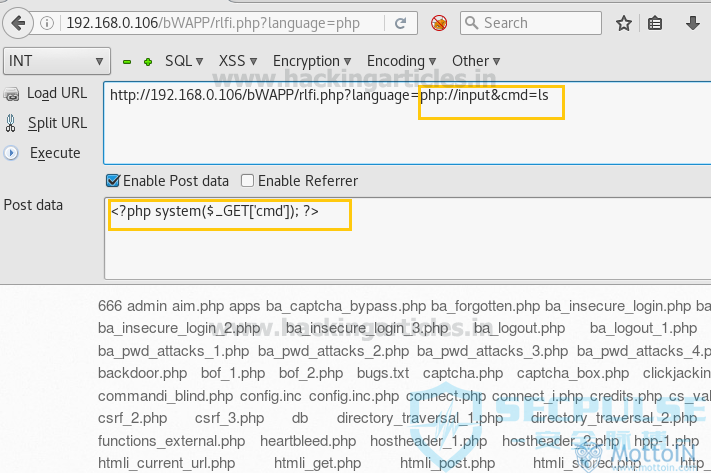Click the Split URL scissors icon
Image resolution: width=711 pixels, height=473 pixels.
click(x=10, y=123)
